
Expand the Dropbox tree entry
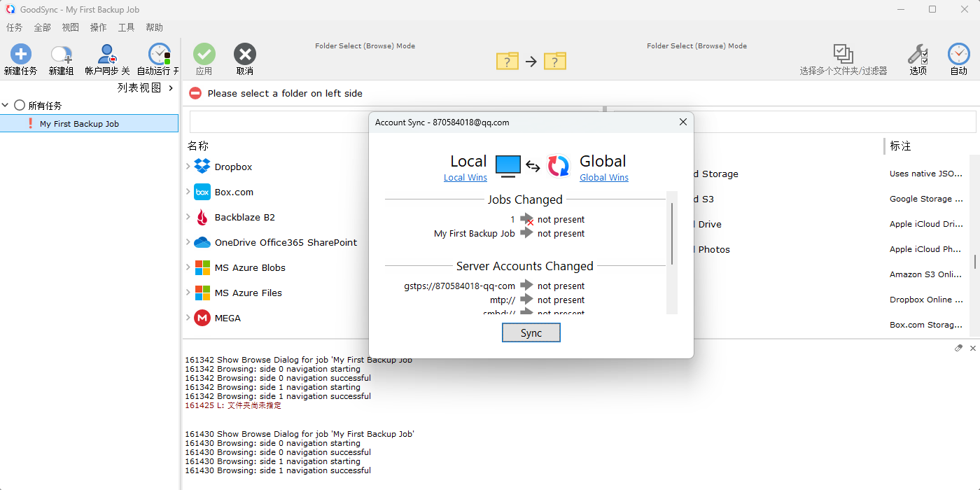[x=188, y=167]
